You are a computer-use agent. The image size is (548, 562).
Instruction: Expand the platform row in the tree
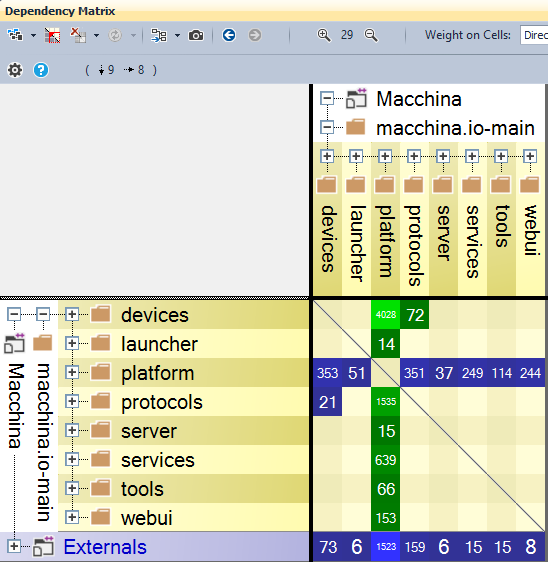[x=72, y=372]
